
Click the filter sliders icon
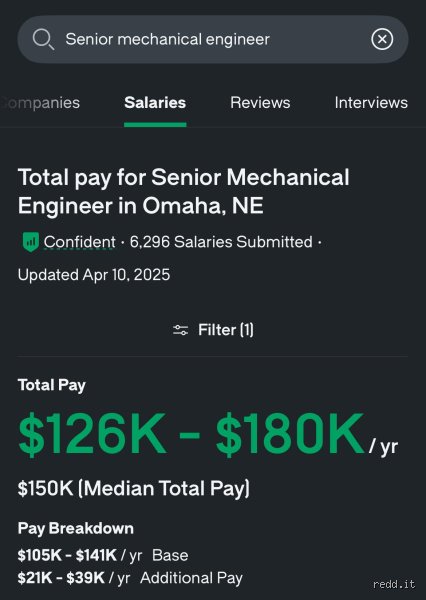[x=180, y=330]
